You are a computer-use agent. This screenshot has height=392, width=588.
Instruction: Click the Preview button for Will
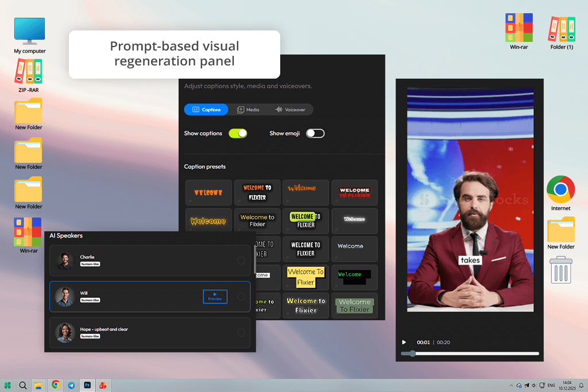(x=215, y=296)
